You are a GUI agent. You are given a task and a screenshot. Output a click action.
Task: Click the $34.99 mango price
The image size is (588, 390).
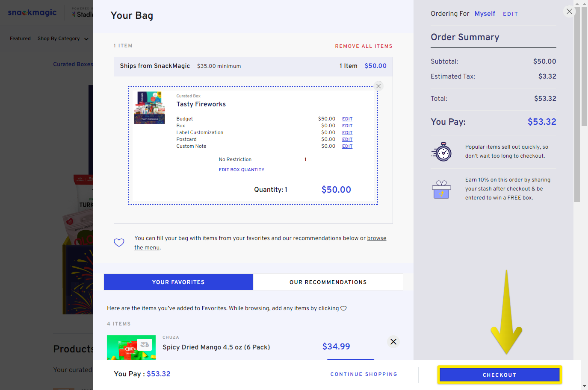click(336, 346)
